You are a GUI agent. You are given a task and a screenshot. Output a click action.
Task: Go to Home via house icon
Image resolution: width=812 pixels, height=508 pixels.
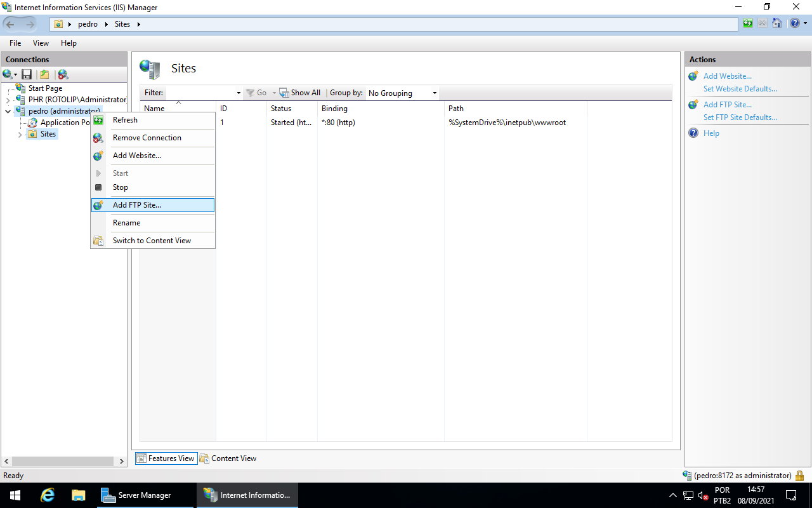776,24
